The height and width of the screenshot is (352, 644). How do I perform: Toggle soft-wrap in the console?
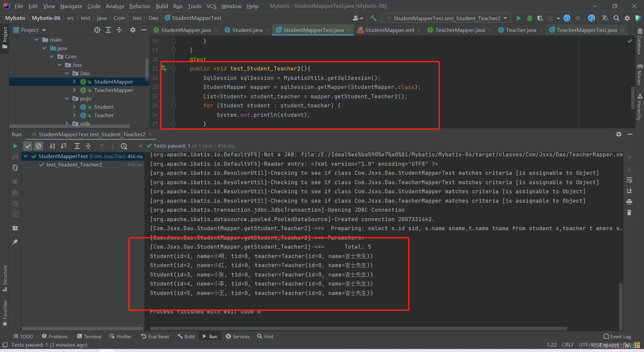tap(629, 180)
